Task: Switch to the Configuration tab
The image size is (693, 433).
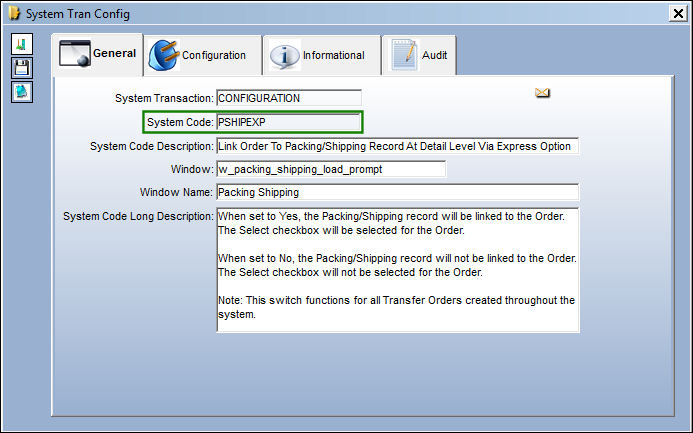Action: click(x=203, y=55)
